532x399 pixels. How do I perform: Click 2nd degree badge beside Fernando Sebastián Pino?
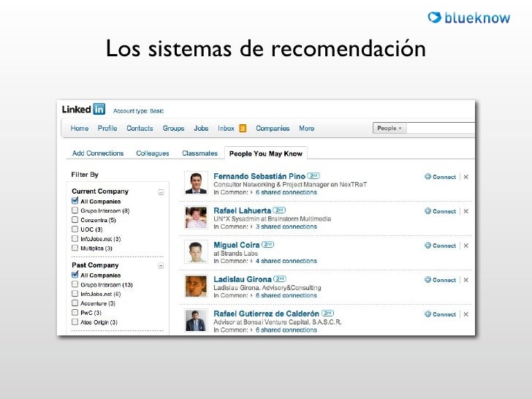313,175
